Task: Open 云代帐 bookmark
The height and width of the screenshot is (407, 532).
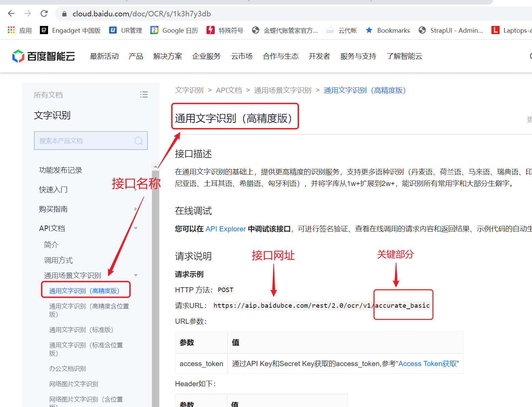Action: (x=341, y=30)
